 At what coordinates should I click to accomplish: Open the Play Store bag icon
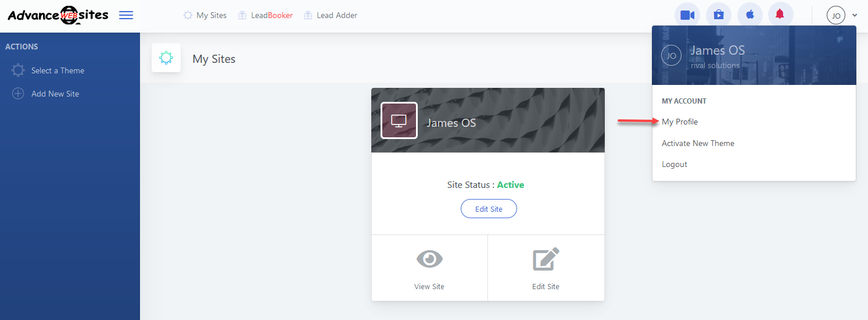(719, 15)
